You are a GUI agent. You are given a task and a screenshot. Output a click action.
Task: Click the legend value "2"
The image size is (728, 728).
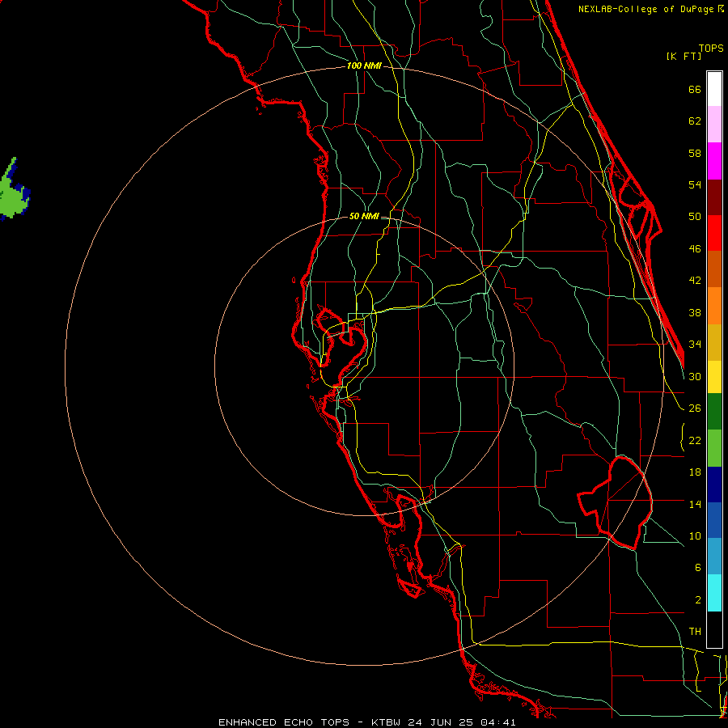point(697,599)
